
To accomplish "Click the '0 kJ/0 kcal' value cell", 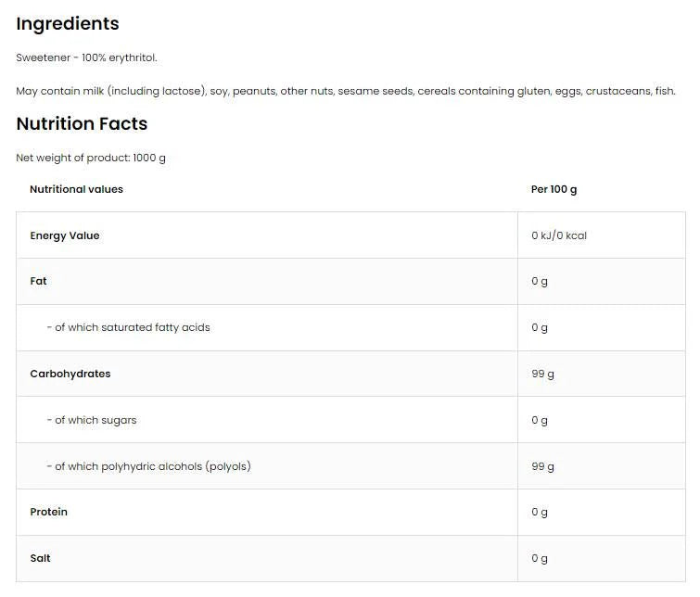I will click(x=559, y=235).
